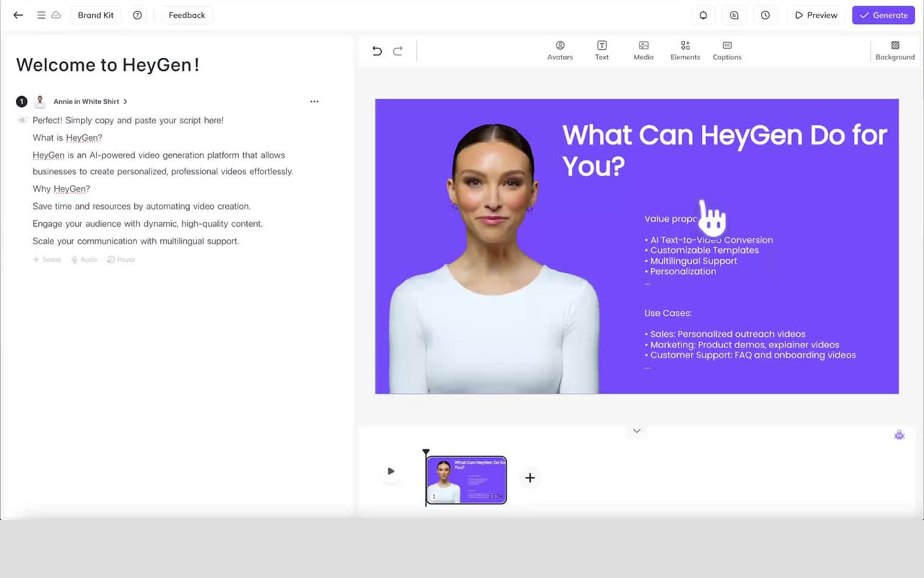Add a new scene with plus button
924x578 pixels.
pyautogui.click(x=530, y=478)
